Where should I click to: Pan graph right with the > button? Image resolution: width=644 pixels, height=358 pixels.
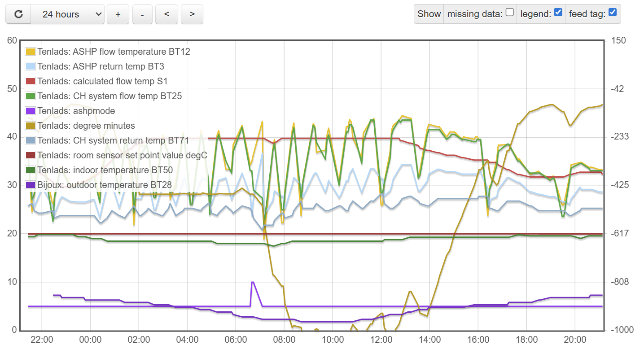pyautogui.click(x=192, y=14)
